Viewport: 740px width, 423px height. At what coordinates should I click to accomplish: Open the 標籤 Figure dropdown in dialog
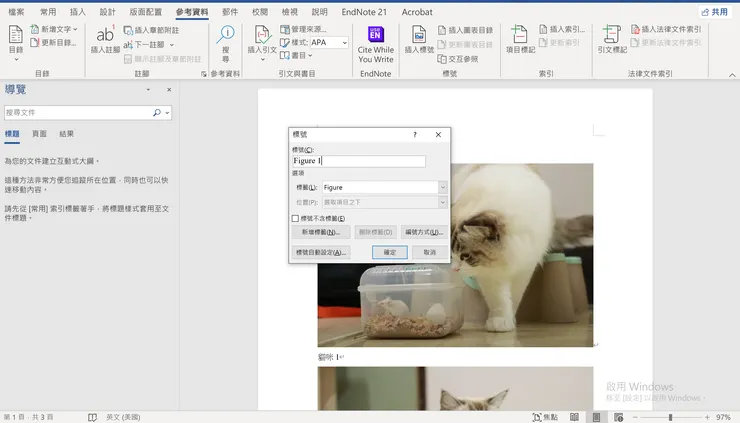442,187
